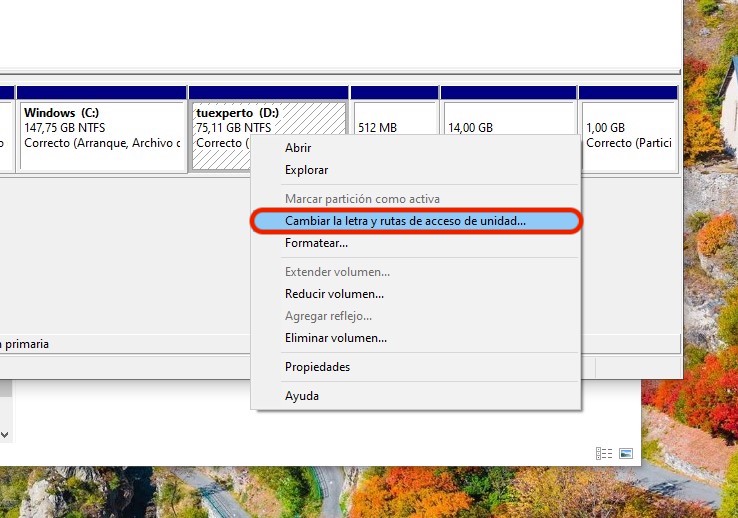This screenshot has width=738, height=518.
Task: Select the 1,00 GB partition block
Action: (x=628, y=129)
